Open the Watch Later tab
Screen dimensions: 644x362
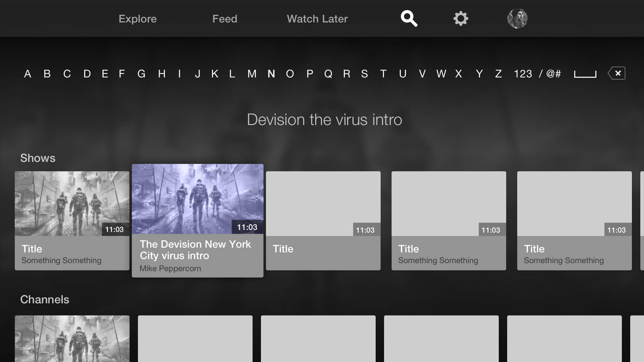pyautogui.click(x=317, y=19)
